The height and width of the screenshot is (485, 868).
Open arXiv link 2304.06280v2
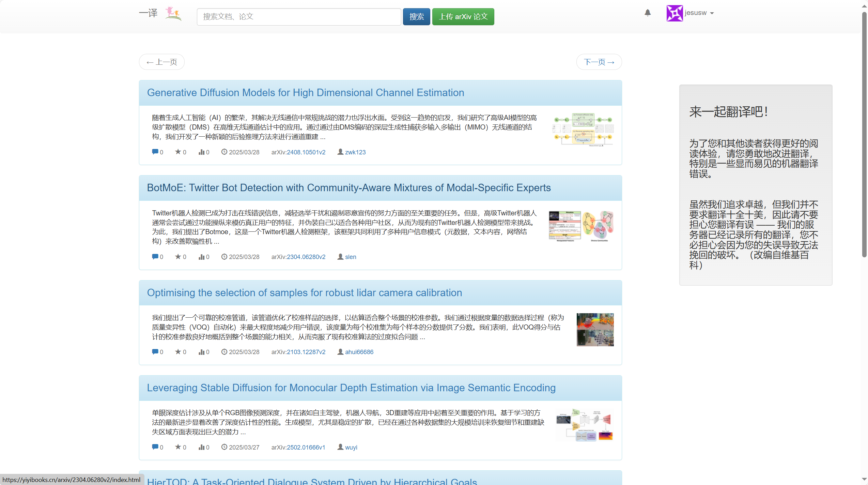306,257
